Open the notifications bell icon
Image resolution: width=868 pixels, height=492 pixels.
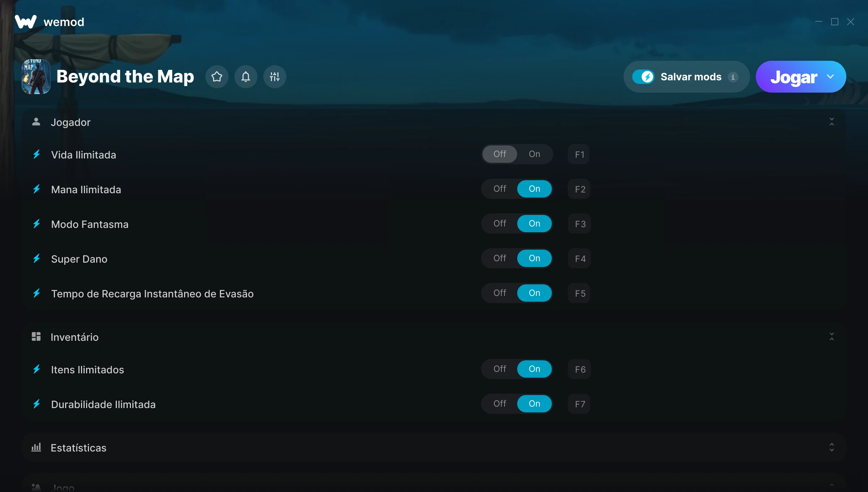pyautogui.click(x=246, y=77)
